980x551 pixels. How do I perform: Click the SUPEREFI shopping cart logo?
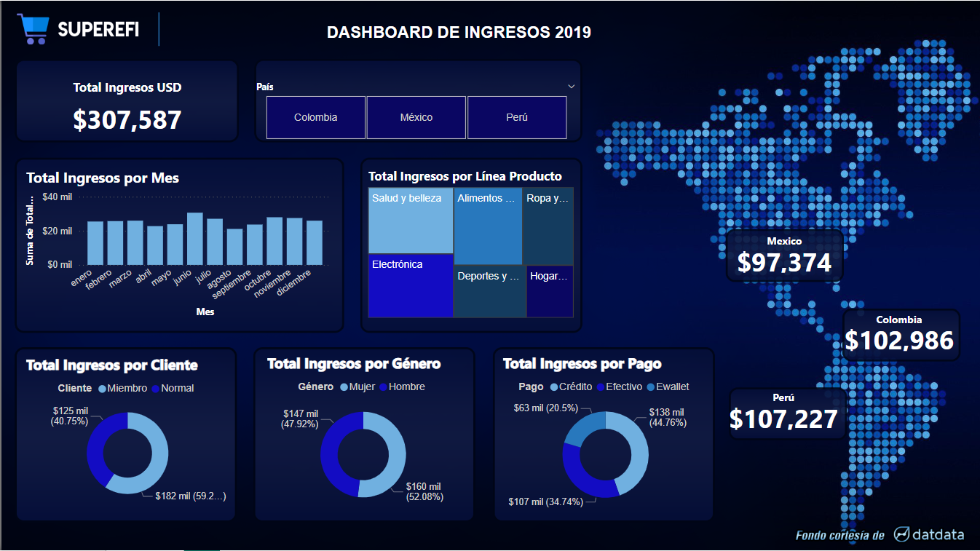click(x=33, y=29)
